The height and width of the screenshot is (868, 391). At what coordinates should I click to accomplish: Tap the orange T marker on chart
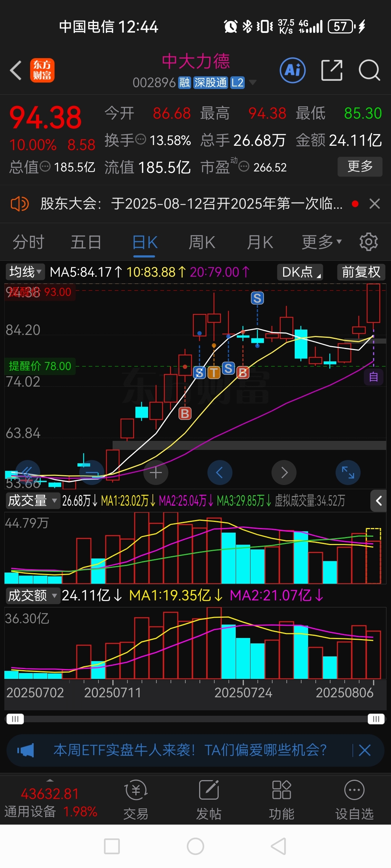coord(214,372)
